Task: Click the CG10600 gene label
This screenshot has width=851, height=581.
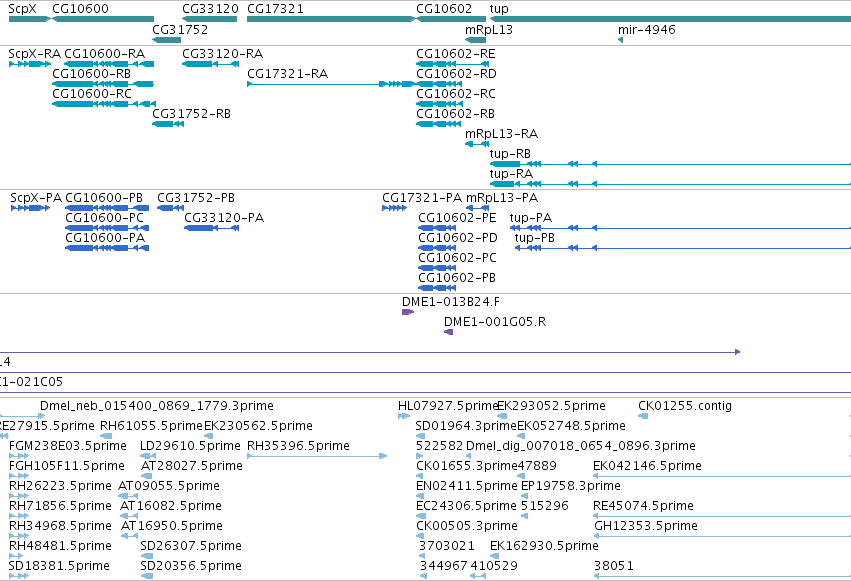Action: 80,9
